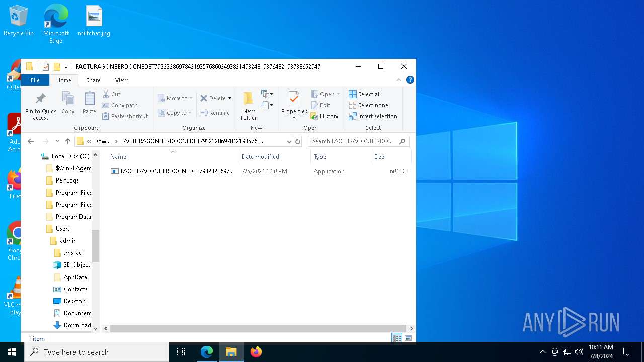Viewport: 644px width, 362px height.
Task: Open the Windows Start menu
Action: coord(12,352)
